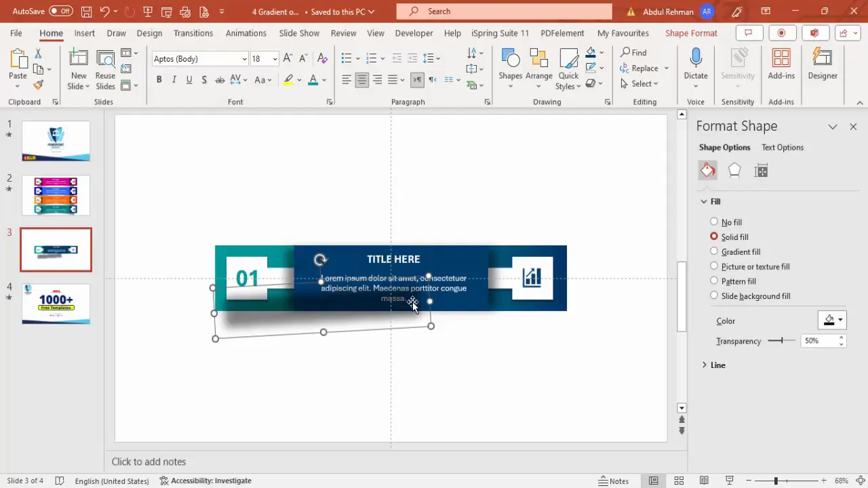Image resolution: width=868 pixels, height=488 pixels.
Task: Switch to Slide Sorter view
Action: click(x=679, y=481)
